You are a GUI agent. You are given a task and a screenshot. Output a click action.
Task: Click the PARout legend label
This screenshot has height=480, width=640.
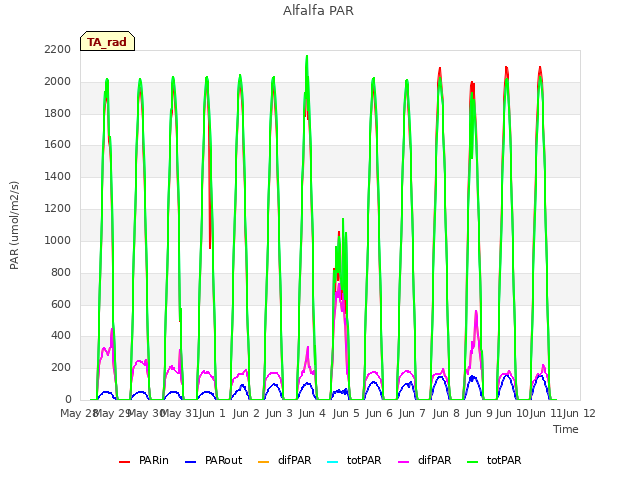pos(223,460)
